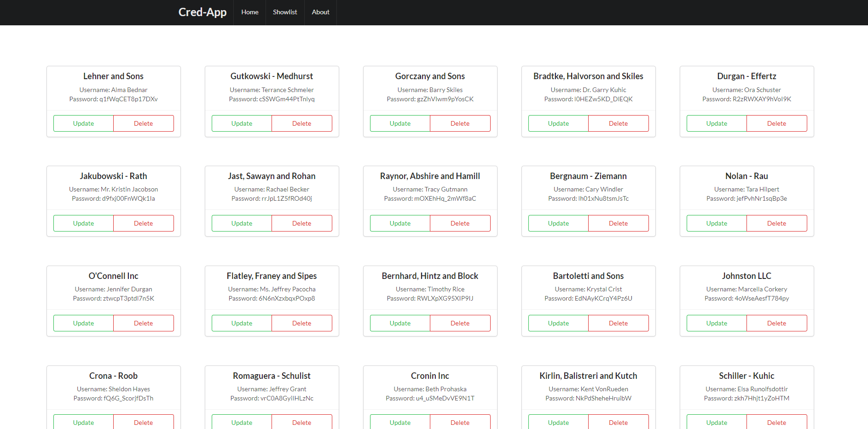This screenshot has width=868, height=429.
Task: Click Update for Lehner and Sons
Action: tap(83, 123)
